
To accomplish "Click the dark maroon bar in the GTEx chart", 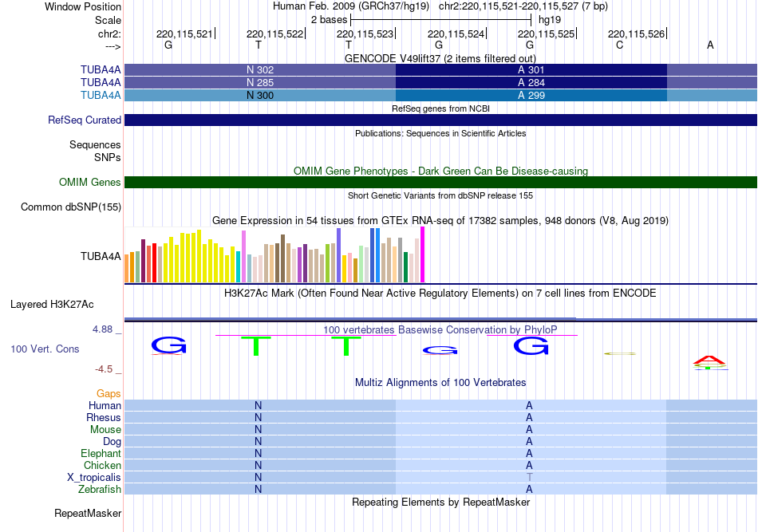I will [x=143, y=261].
